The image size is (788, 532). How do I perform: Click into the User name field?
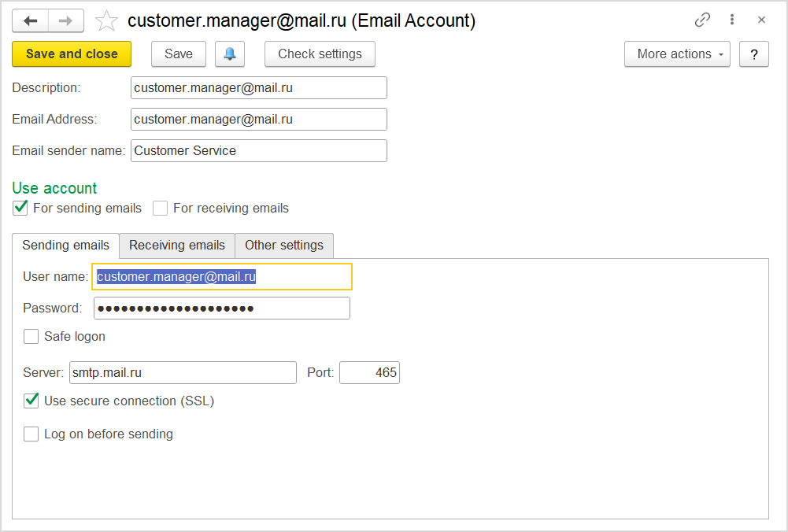(222, 277)
